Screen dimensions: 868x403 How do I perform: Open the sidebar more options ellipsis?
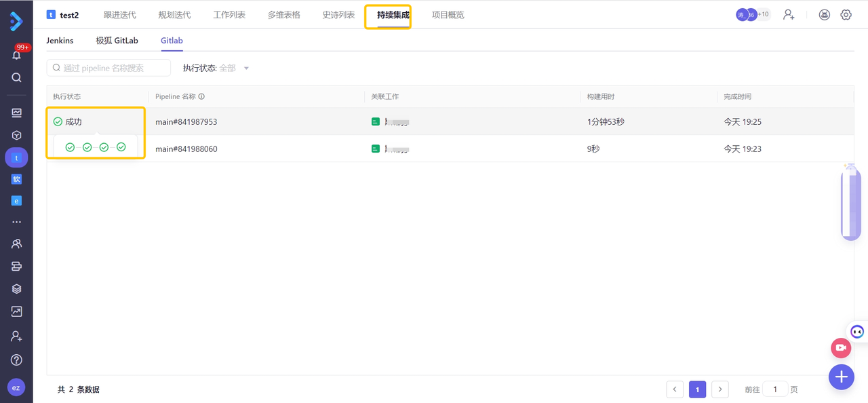[x=16, y=222]
